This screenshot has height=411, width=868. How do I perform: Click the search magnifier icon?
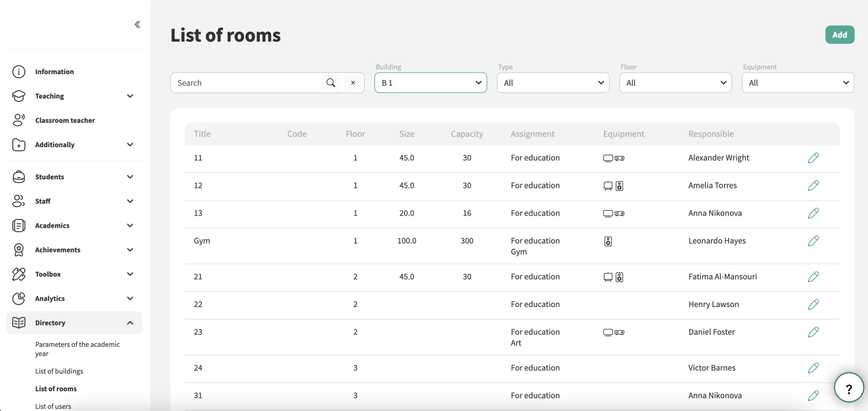[x=331, y=82]
